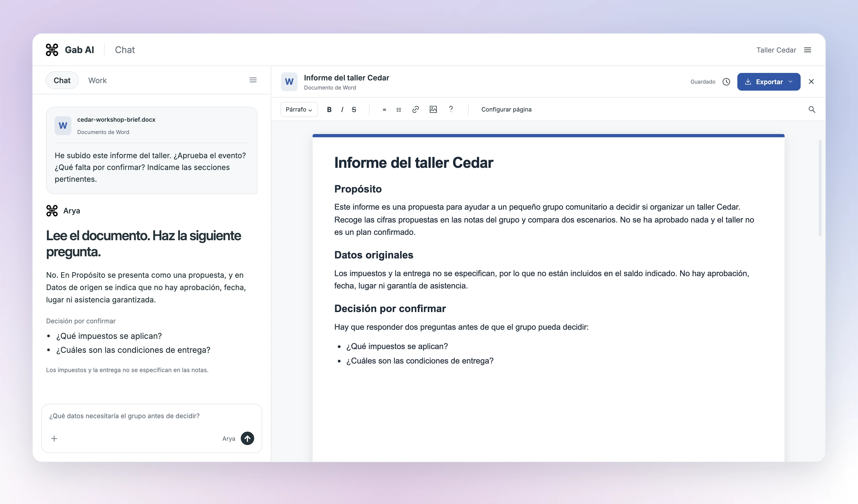Open the Word icon of cedar-workshop-brief.docx
Image resolution: width=858 pixels, height=504 pixels.
click(x=63, y=126)
